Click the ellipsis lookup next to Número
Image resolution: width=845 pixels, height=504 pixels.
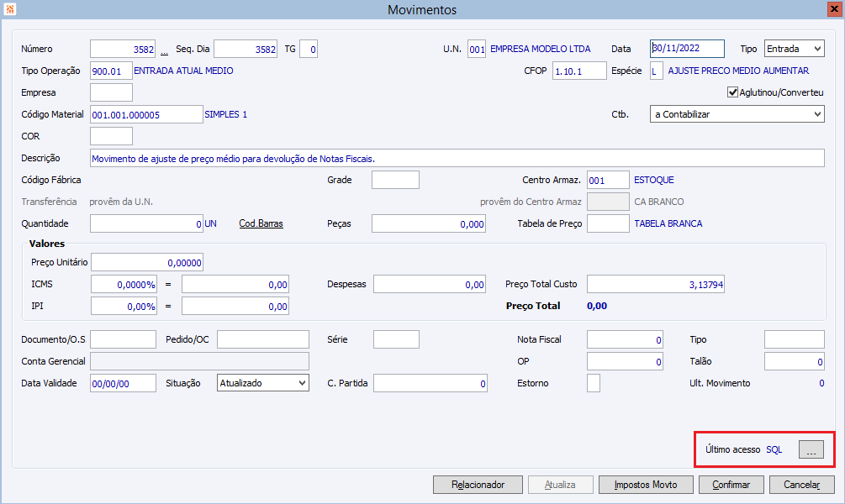point(164,51)
